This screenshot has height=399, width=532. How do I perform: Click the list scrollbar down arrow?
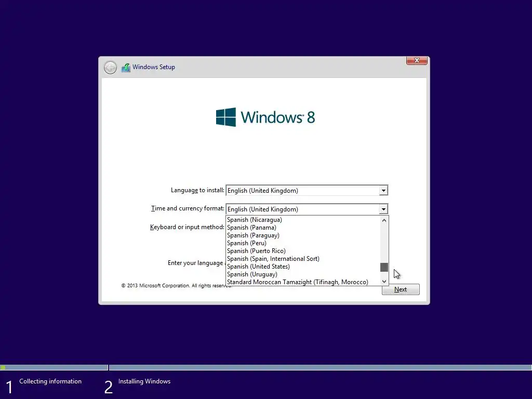click(x=384, y=281)
